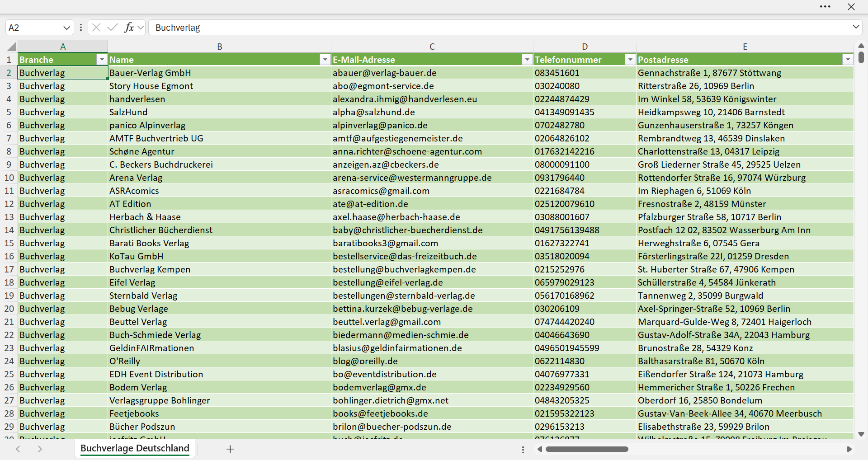Select cell Sternbald Verlag
Image resolution: width=868 pixels, height=460 pixels.
219,296
